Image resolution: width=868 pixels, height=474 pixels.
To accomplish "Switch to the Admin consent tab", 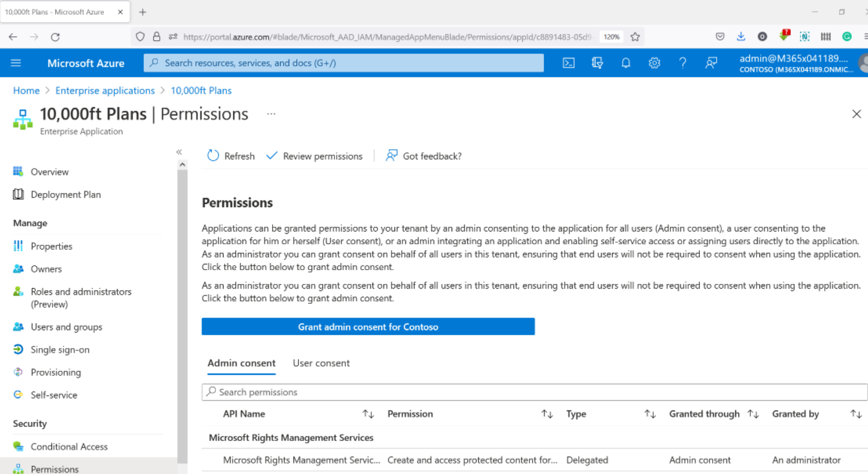I will coord(241,363).
